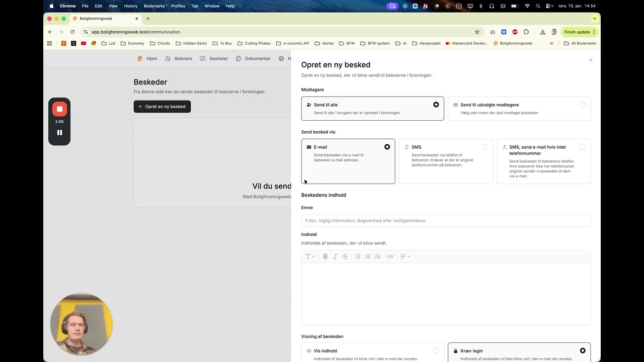Choose E-mail as sending method

[x=348, y=161]
